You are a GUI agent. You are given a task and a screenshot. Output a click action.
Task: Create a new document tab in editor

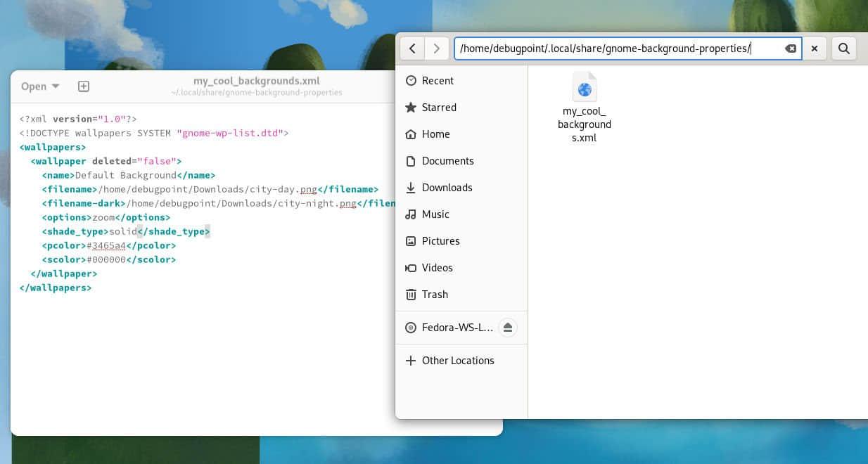[83, 86]
